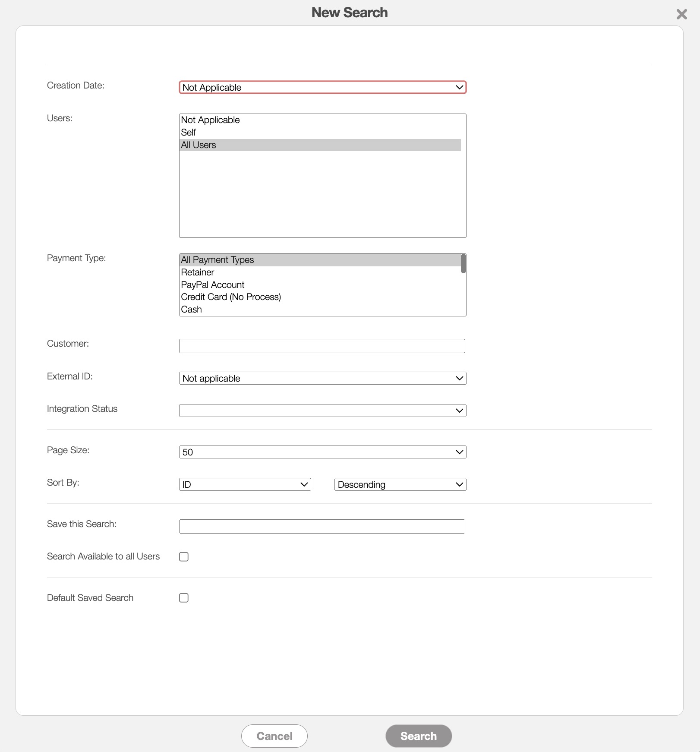Pick 'PayPal Account' payment type
Viewport: 700px width, 752px height.
tap(213, 285)
